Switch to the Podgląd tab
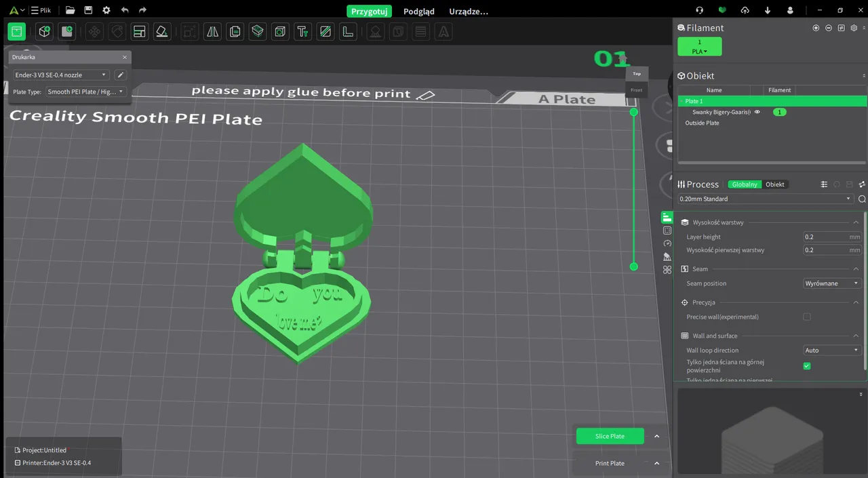The width and height of the screenshot is (868, 478). (x=419, y=12)
